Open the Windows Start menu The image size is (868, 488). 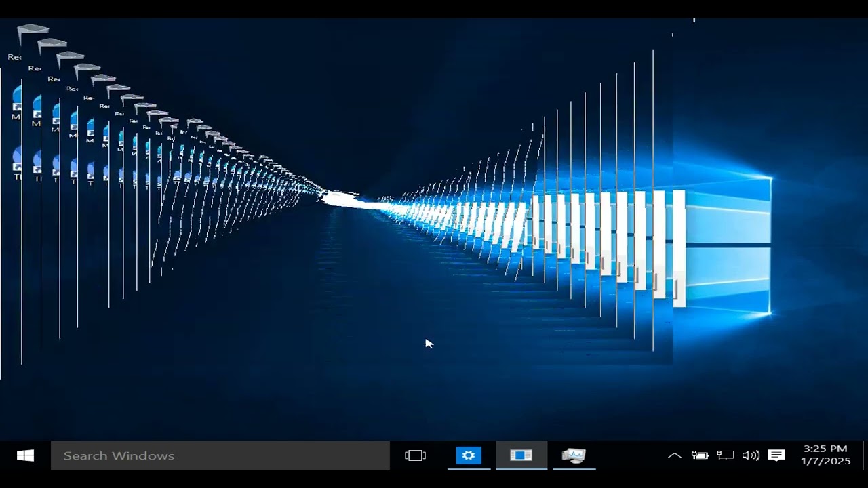(25, 455)
